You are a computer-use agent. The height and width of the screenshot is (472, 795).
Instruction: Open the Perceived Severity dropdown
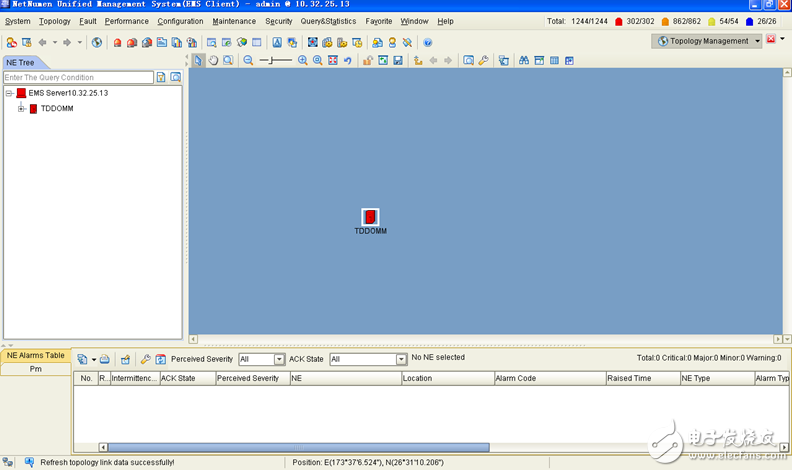pyautogui.click(x=279, y=359)
